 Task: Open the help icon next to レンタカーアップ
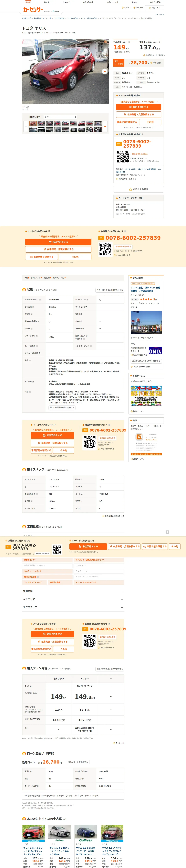[91, 346]
